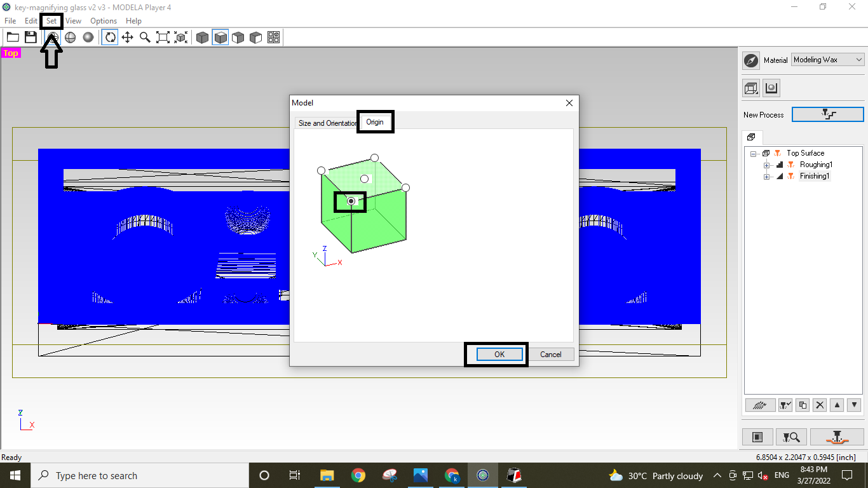Select the Rotate view tool
This screenshot has width=868, height=488.
click(110, 37)
